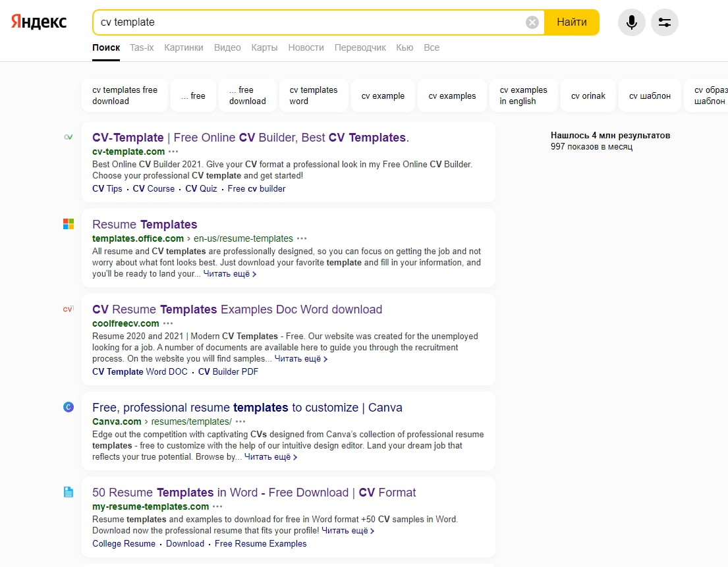Viewport: 728px width, 567px height.
Task: Click the templates.office.com green URL
Action: [x=138, y=238]
